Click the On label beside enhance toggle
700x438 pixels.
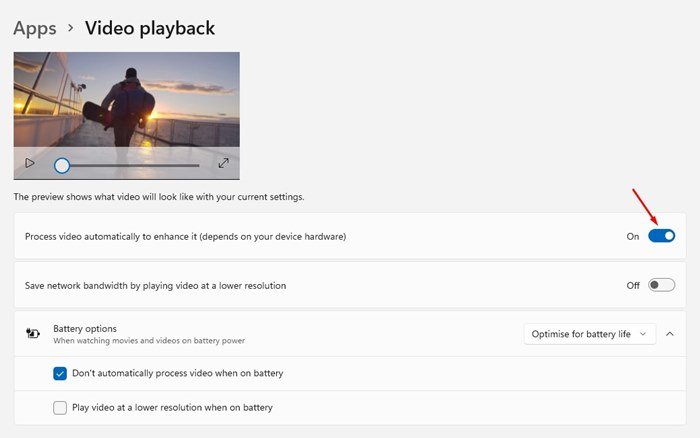tap(633, 237)
